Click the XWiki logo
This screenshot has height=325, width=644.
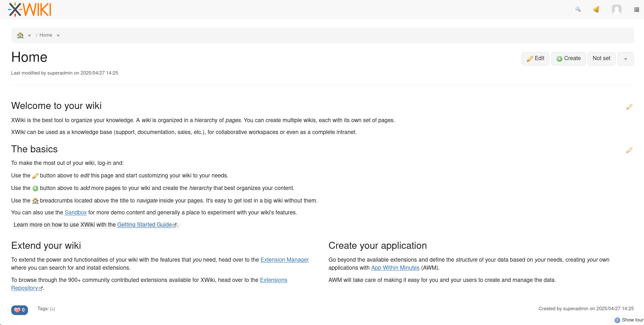[30, 9]
